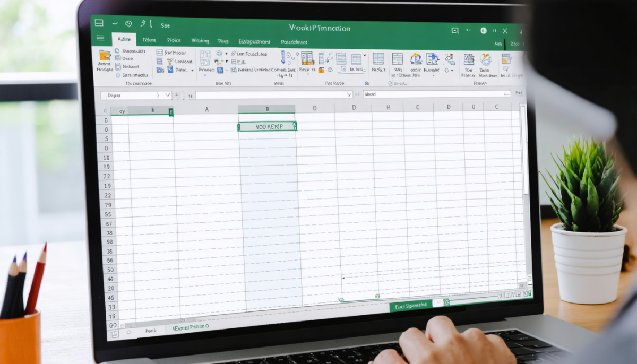This screenshot has height=364, width=637.
Task: Open the name box dropdown labeled 'Dtipsa'
Action: point(168,95)
